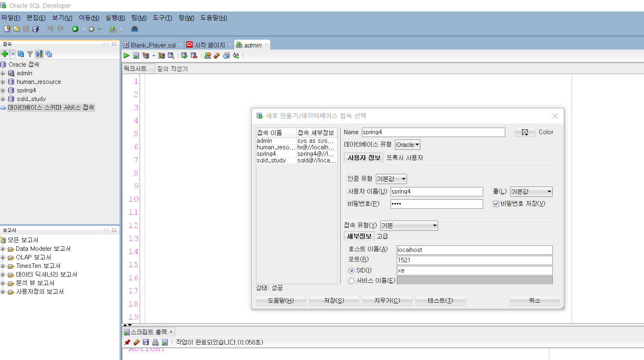Enable the save password checkbox
The width and height of the screenshot is (644, 360).
[x=496, y=204]
